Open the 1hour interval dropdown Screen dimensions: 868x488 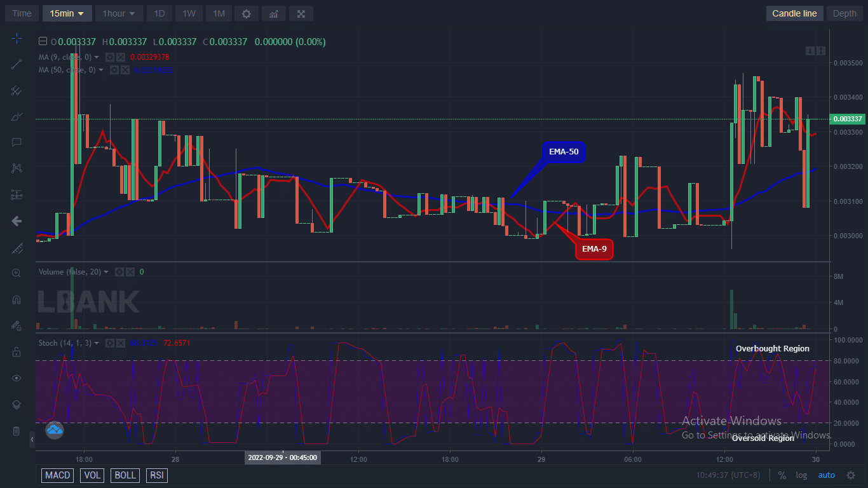point(119,13)
